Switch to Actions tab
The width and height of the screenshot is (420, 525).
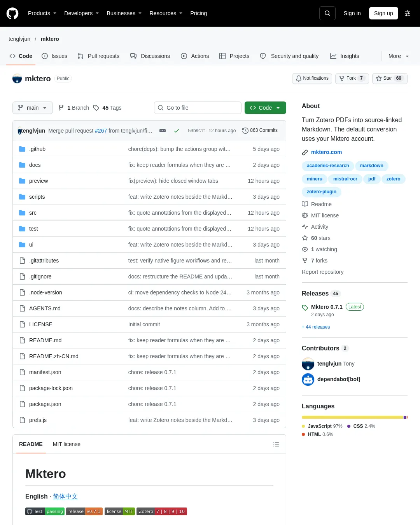[x=195, y=56]
